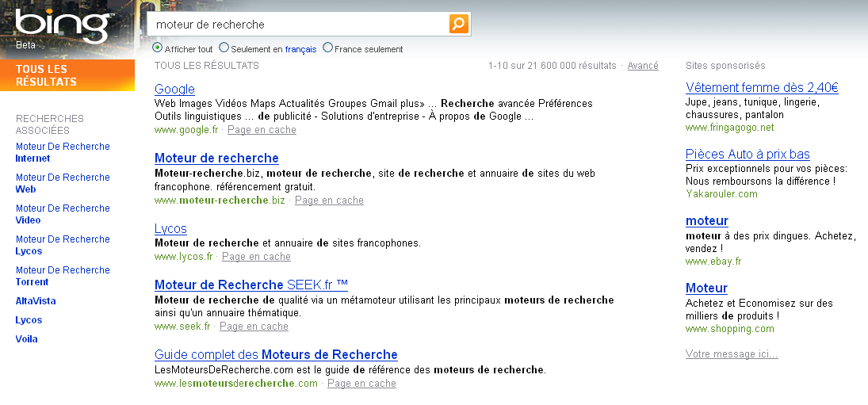The image size is (868, 405).
Task: Click the 'Sites sponsorisés' heading
Action: (x=725, y=65)
